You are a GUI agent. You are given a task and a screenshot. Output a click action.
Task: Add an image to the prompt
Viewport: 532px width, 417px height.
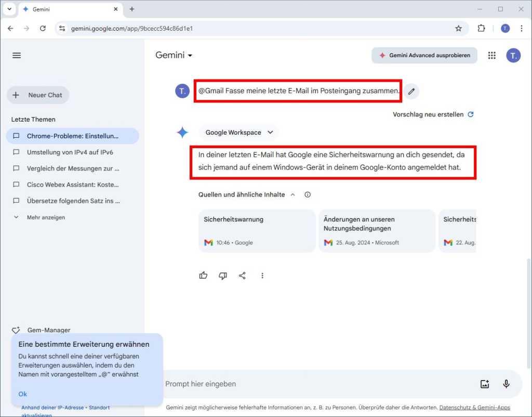coord(485,384)
